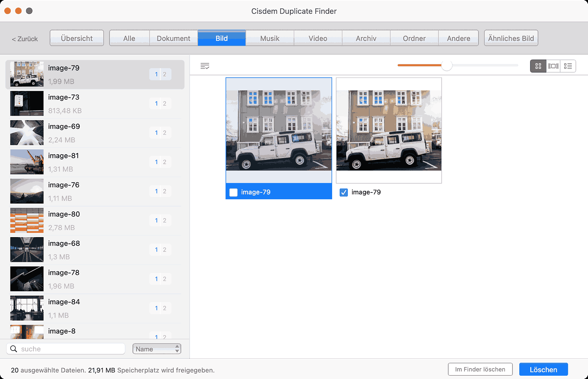Click the Löschen button
Viewport: 588px width, 379px height.
pos(543,370)
